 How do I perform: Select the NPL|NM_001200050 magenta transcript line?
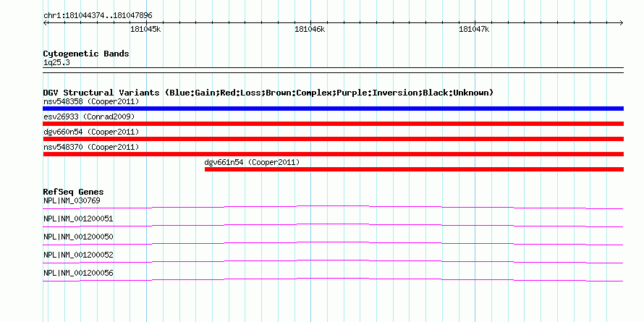(333, 244)
